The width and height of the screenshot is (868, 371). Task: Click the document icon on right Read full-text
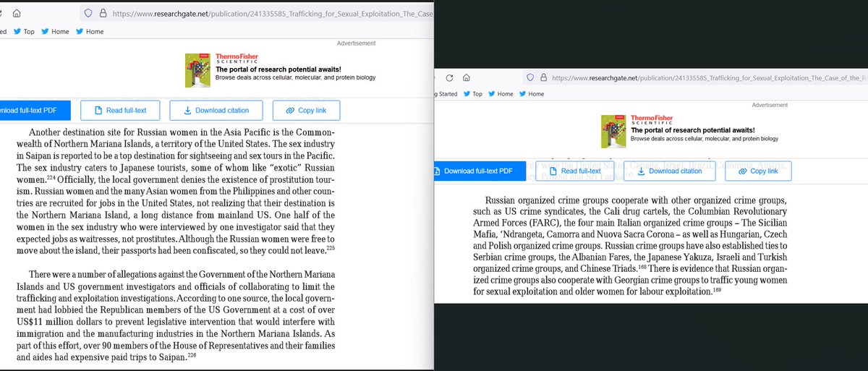[553, 171]
